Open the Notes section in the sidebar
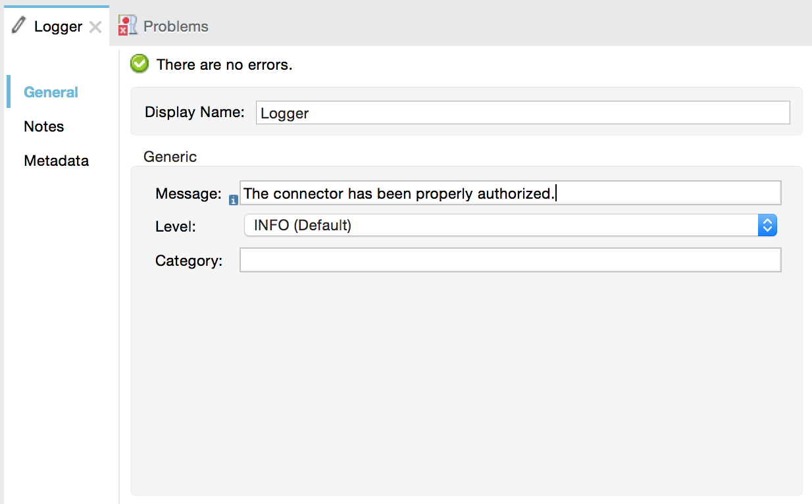 43,126
